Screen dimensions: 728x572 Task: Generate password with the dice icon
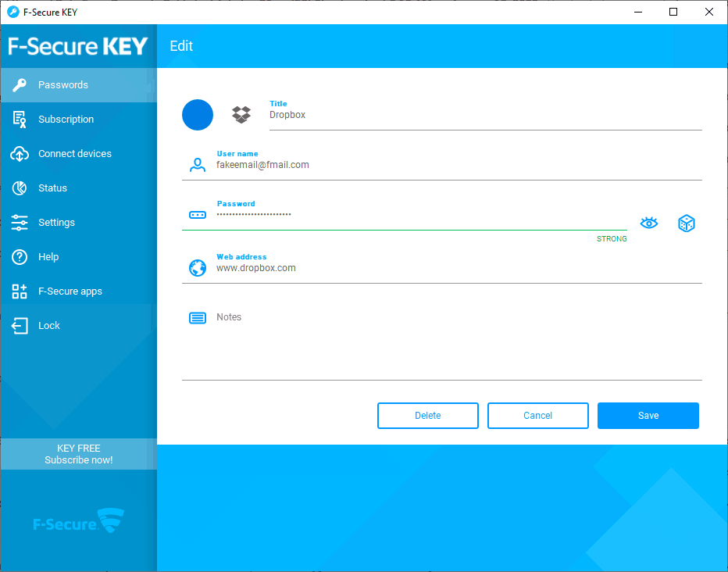[x=687, y=223]
